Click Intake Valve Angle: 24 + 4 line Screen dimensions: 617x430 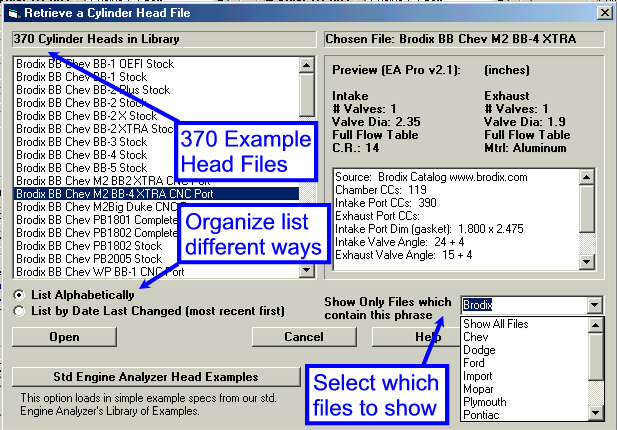(399, 242)
